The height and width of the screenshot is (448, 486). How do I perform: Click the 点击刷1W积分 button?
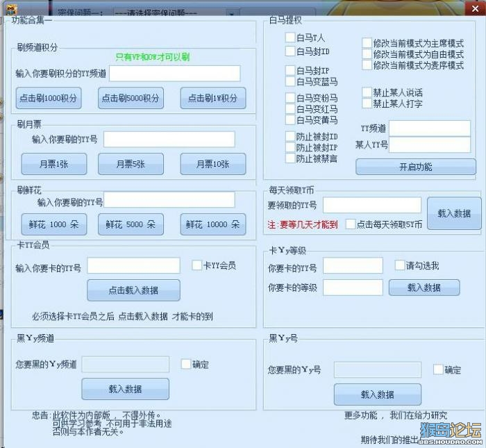213,98
